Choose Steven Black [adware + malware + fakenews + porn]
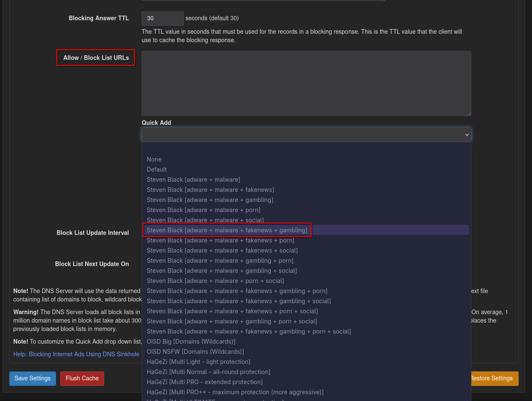The image size is (532, 401). tap(306, 240)
